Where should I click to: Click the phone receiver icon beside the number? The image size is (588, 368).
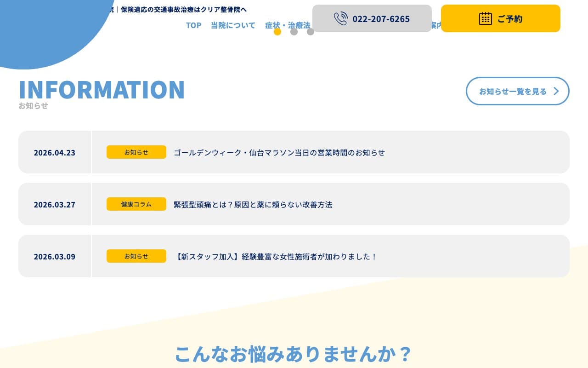[x=340, y=18]
